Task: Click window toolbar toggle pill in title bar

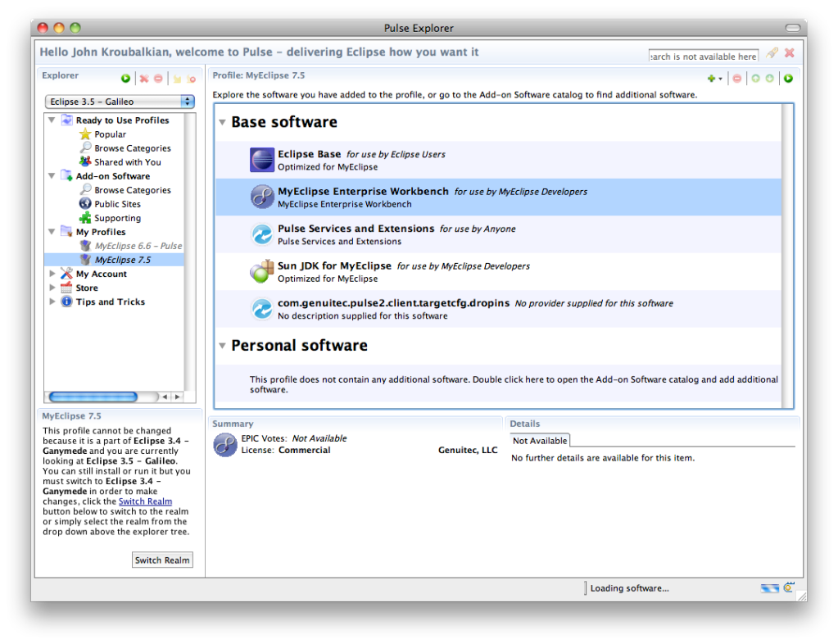Action: coord(793,28)
